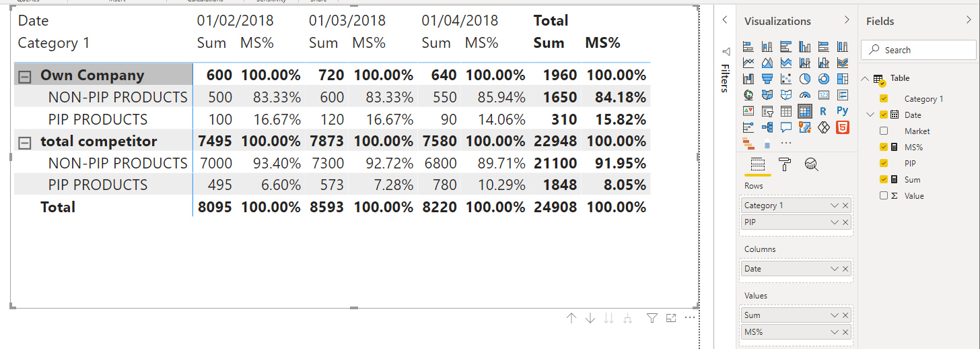Select the gauge visual

(804, 95)
